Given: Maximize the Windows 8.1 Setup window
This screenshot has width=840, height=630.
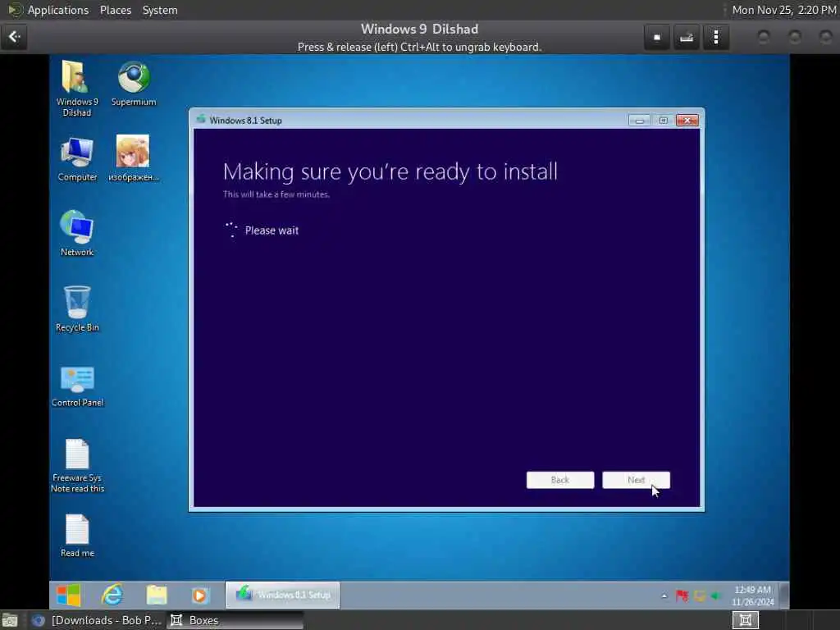Looking at the screenshot, I should point(663,121).
